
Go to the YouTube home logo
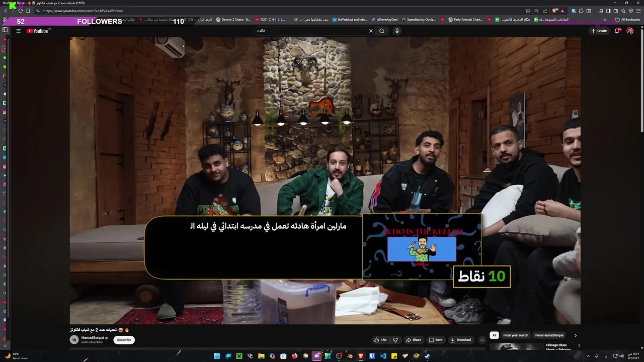(x=37, y=31)
